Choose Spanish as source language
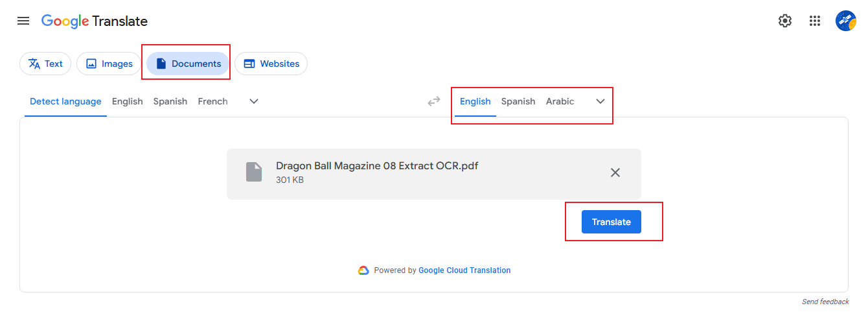Screen dimensions: 868x334 click(x=170, y=101)
